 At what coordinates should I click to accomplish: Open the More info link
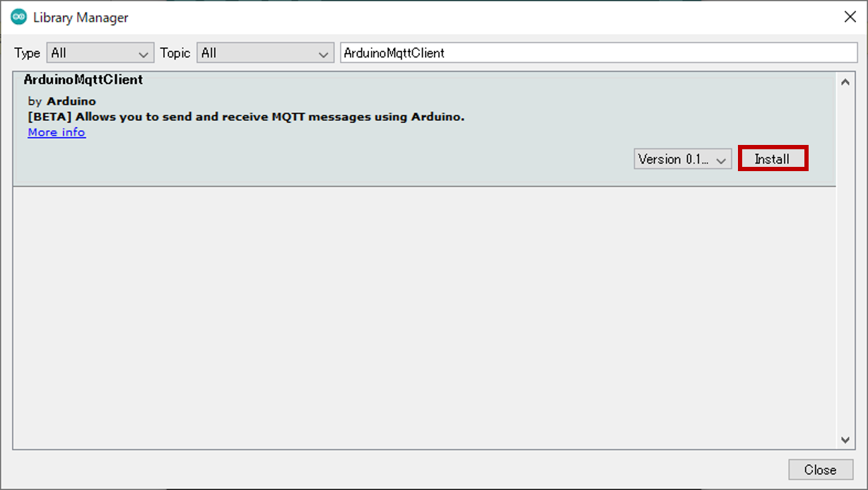click(56, 132)
